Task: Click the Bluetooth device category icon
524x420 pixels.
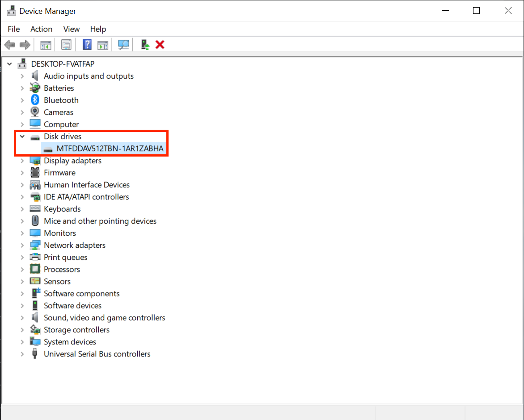Action: click(35, 100)
